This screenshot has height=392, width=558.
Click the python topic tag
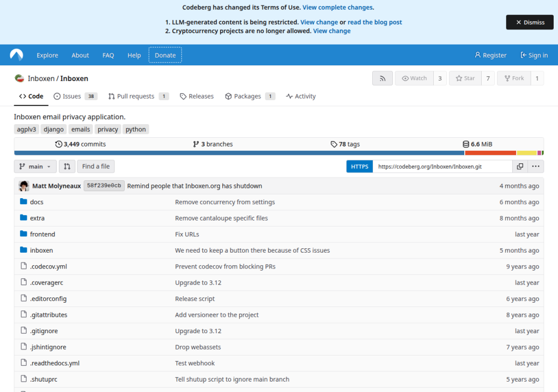136,129
